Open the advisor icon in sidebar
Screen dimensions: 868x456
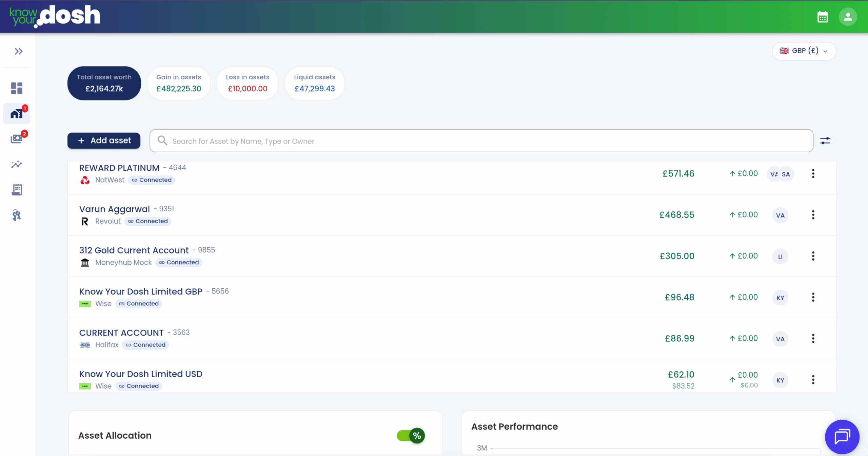(17, 215)
